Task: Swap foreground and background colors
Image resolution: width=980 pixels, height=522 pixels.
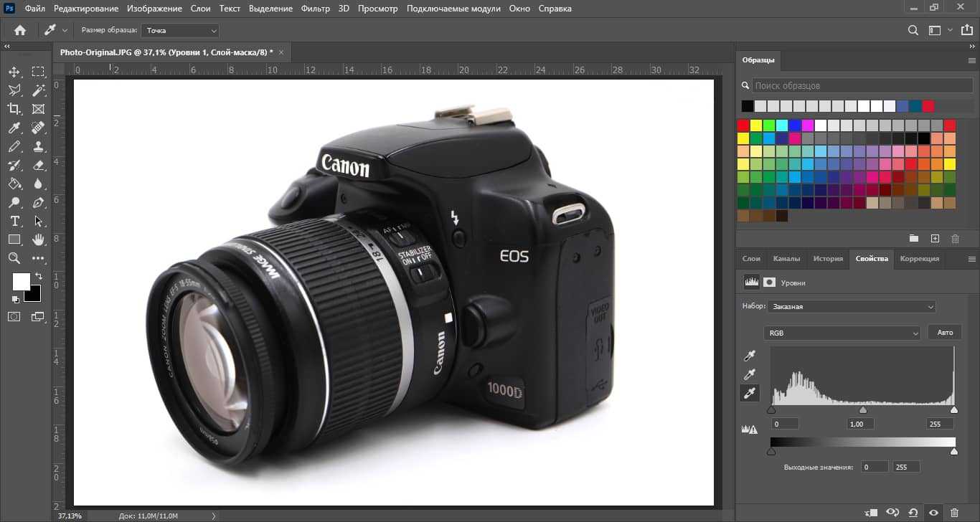Action: click(39, 275)
